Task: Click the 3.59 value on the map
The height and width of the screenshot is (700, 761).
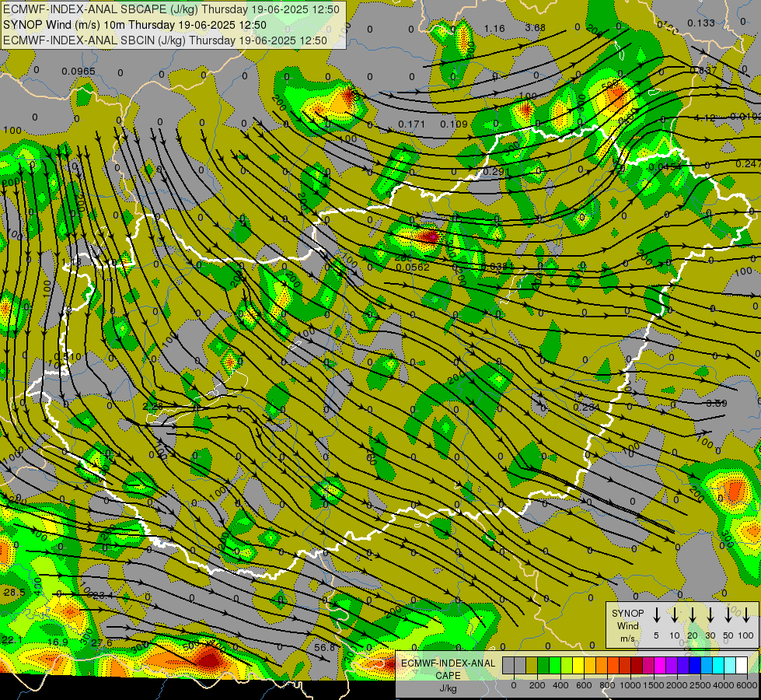Action: tap(717, 403)
